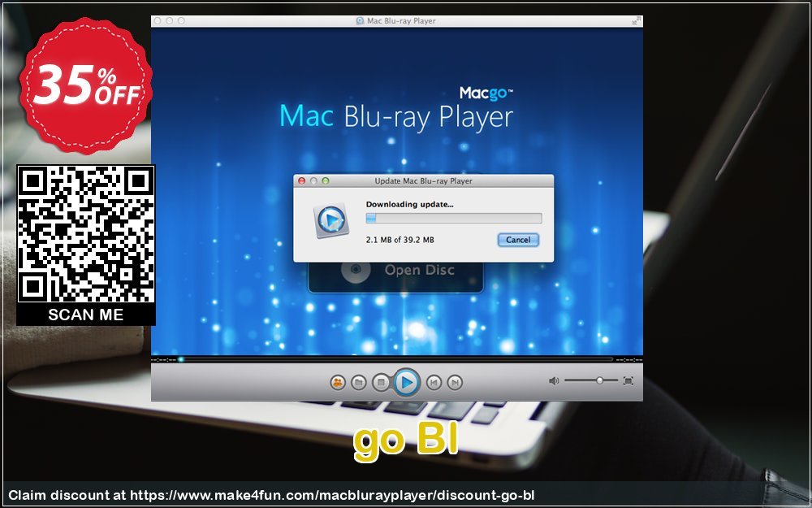Click the green zoom button of update dialog
This screenshot has height=508, width=812.
click(326, 181)
